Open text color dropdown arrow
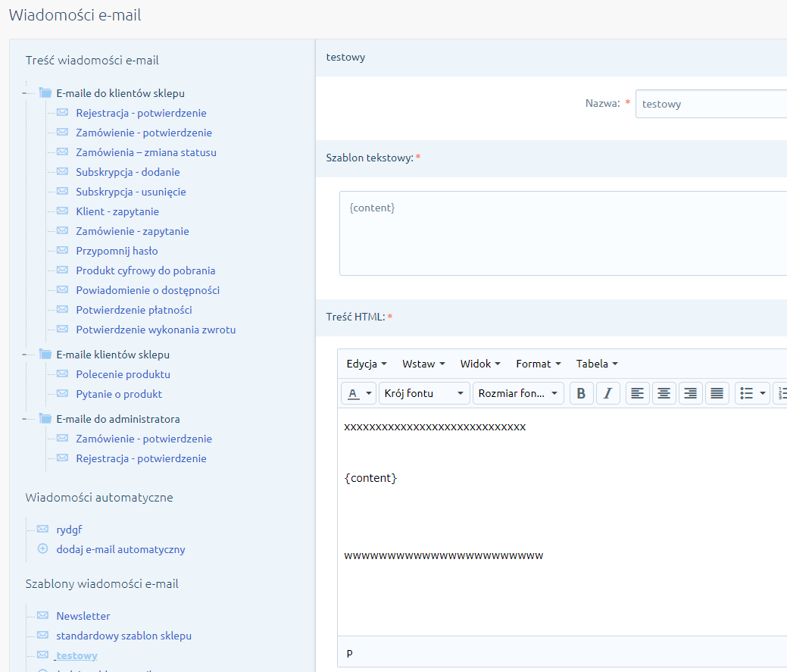This screenshot has height=672, width=787. pos(369,393)
